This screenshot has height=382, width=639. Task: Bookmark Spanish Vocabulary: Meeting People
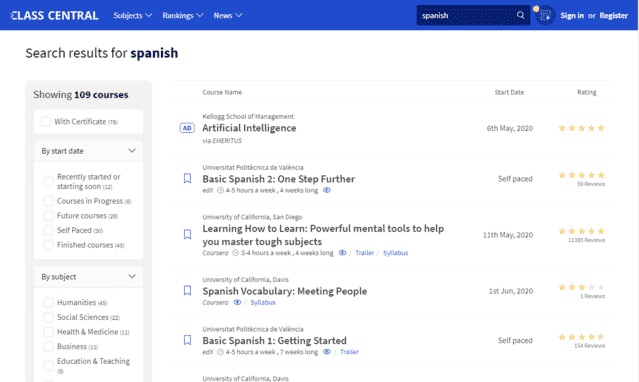point(187,290)
